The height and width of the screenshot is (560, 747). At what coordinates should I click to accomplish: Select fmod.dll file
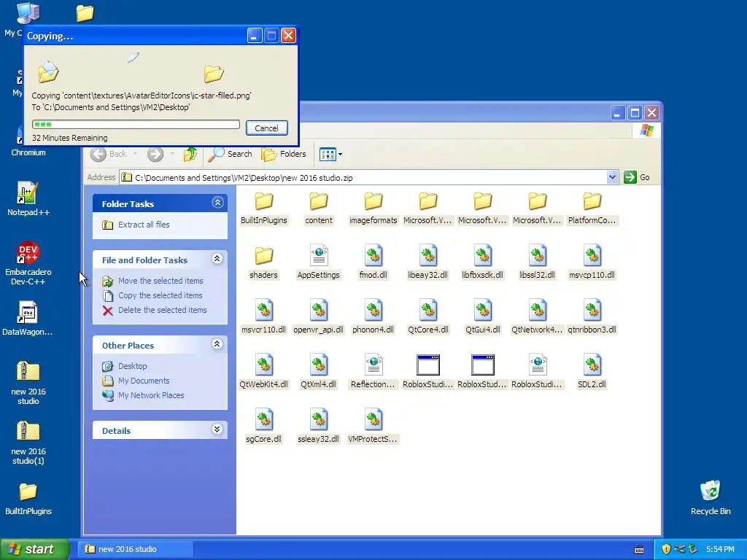click(373, 262)
